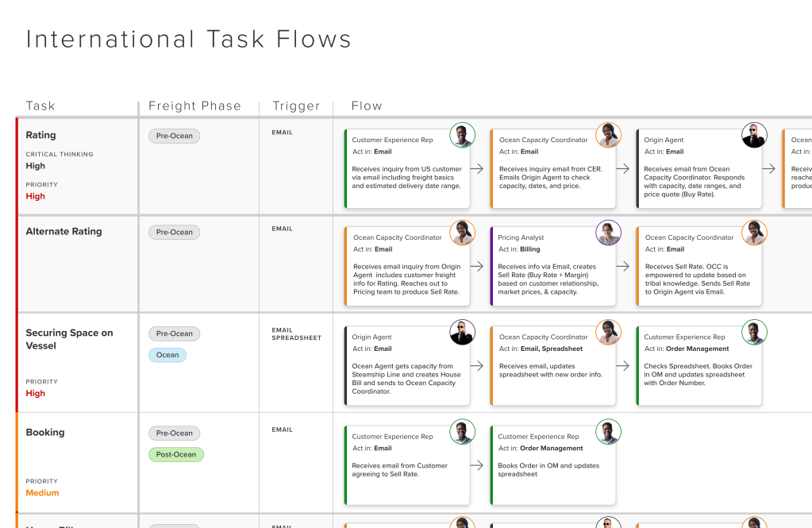
Task: Click arrow after Origin Agent card in Rating row
Action: coord(768,168)
